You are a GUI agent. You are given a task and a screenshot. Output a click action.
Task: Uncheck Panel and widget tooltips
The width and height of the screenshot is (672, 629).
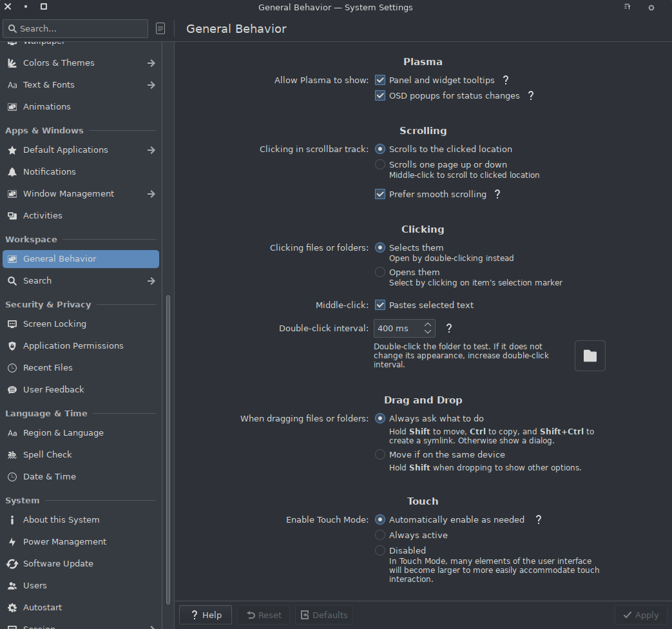380,81
